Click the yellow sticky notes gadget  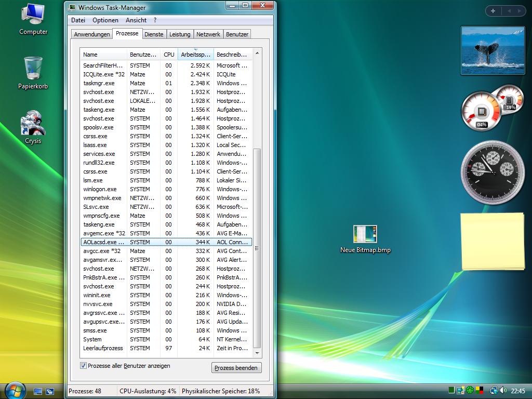(493, 241)
